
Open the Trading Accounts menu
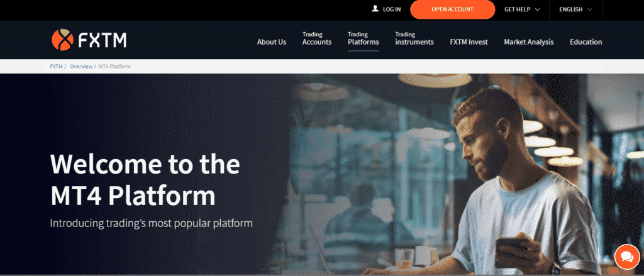click(x=317, y=38)
